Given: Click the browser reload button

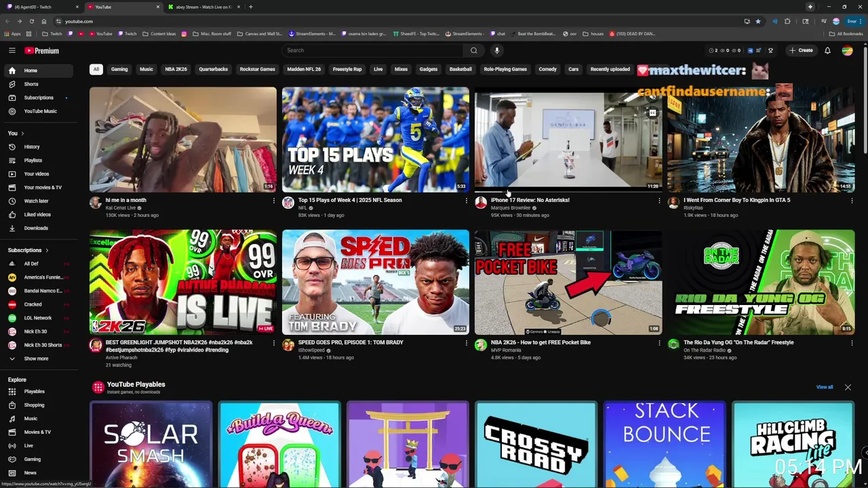Looking at the screenshot, I should click(31, 21).
